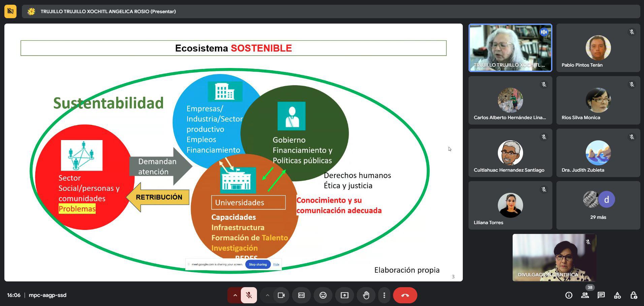Click the present screen button

[x=345, y=295]
